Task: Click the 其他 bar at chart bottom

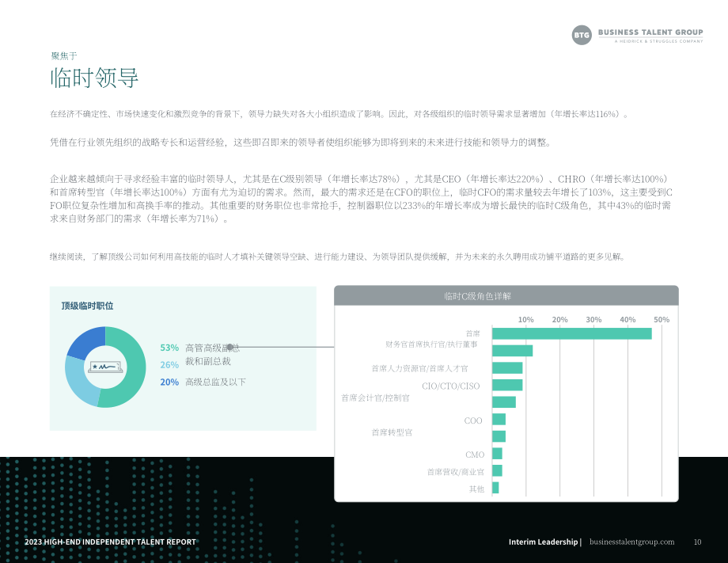Action: [x=495, y=488]
